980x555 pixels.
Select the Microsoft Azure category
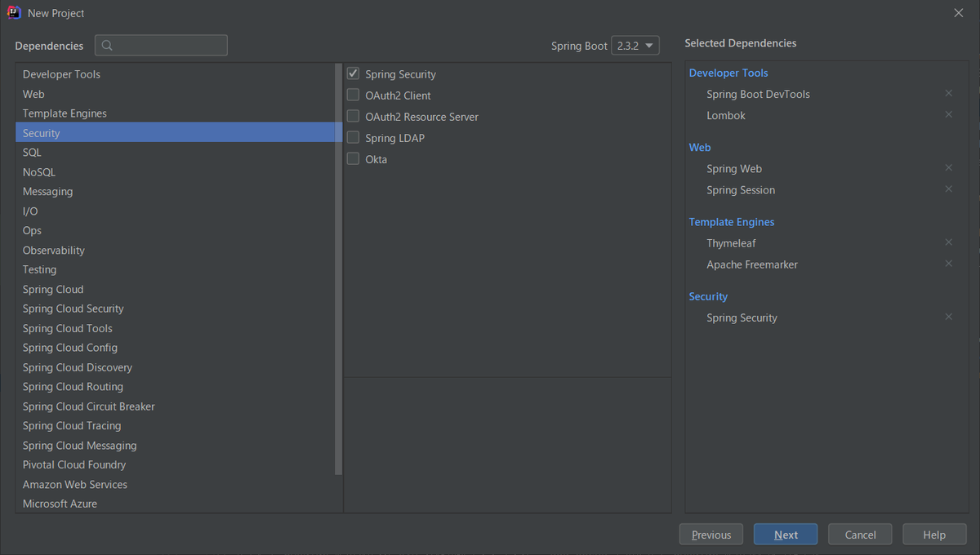pos(175,504)
